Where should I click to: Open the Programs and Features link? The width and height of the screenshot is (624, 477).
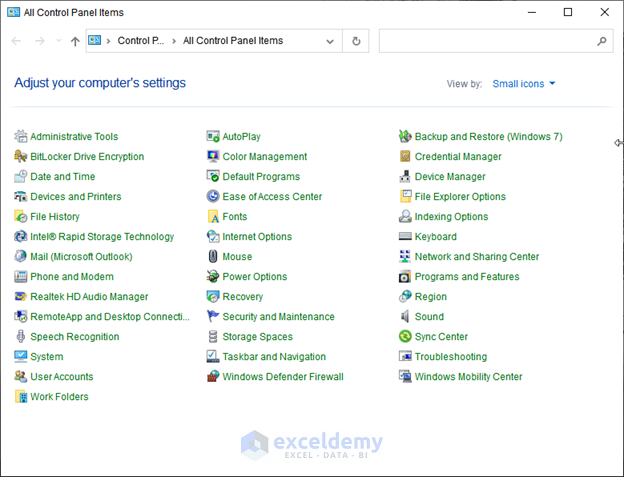467,277
